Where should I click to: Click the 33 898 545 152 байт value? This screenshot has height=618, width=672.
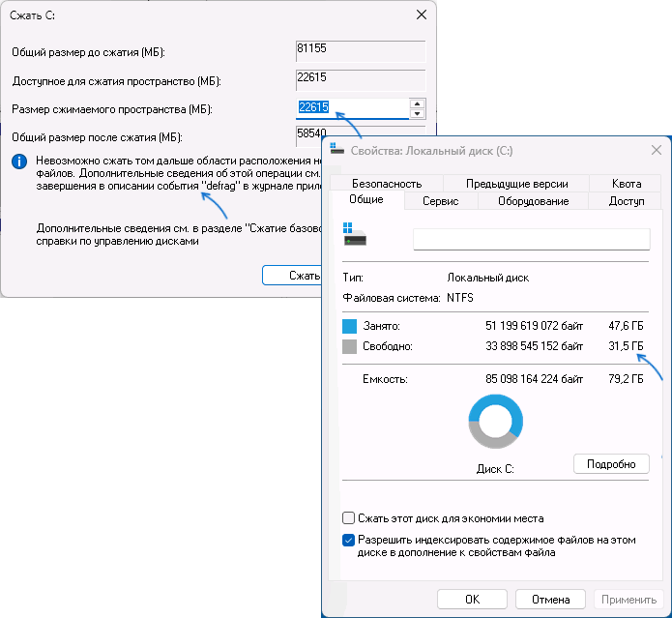click(534, 346)
